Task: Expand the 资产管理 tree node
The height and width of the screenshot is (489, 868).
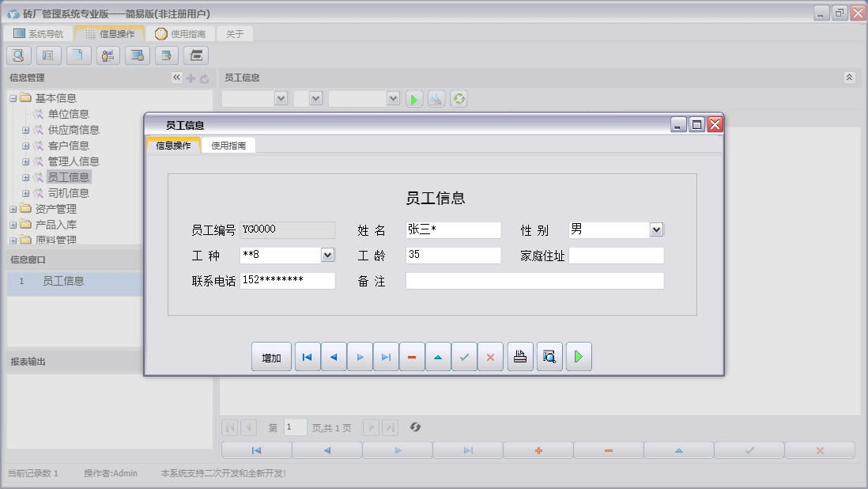Action: pyautogui.click(x=13, y=210)
